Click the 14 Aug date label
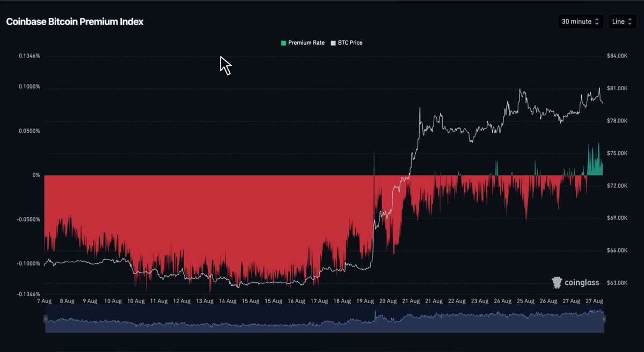The width and height of the screenshot is (644, 352). [228, 301]
